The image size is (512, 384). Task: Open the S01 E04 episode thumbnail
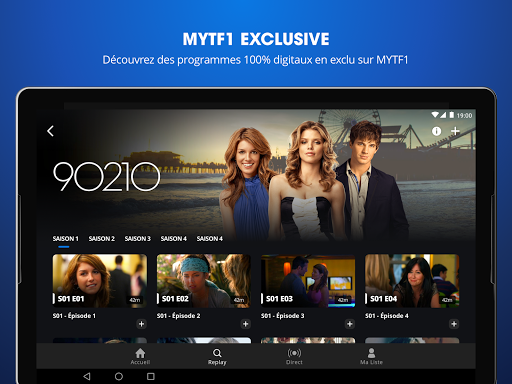(412, 281)
